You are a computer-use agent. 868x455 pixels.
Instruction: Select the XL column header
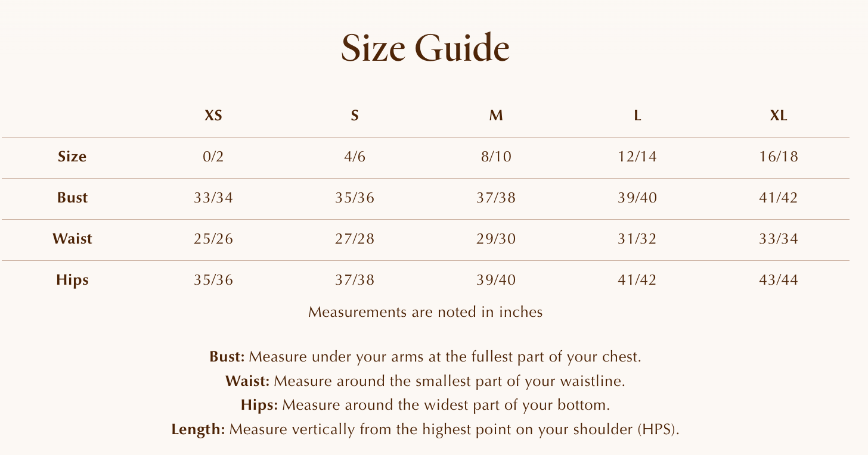(x=779, y=116)
